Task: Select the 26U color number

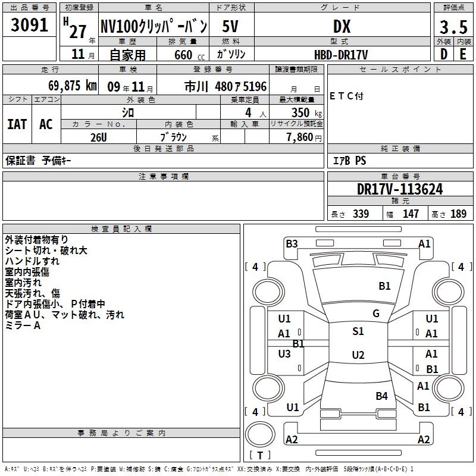Action: pyautogui.click(x=99, y=136)
